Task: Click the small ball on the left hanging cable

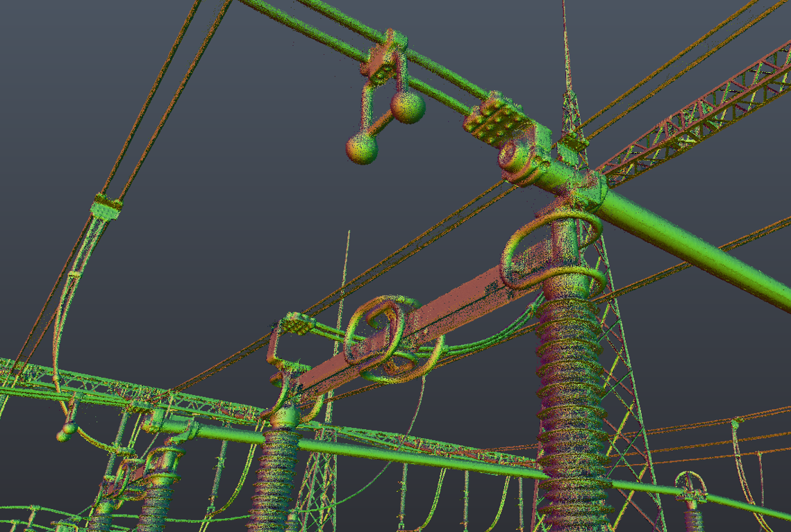Action: (66, 432)
